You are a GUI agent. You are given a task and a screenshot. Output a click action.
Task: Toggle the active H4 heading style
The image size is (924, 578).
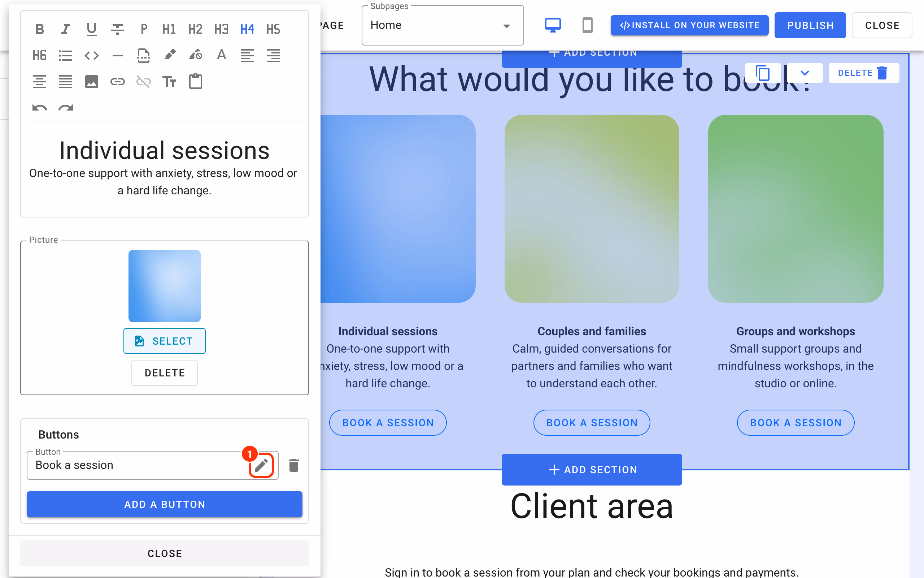click(x=247, y=29)
